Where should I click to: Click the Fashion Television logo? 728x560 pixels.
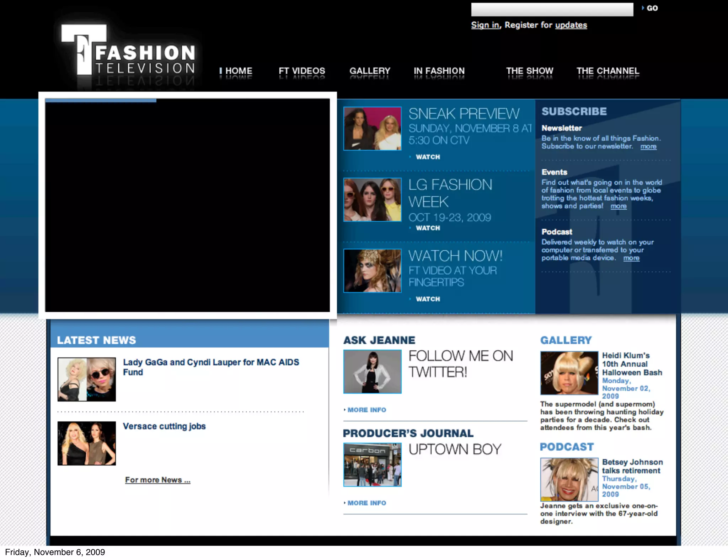pyautogui.click(x=128, y=49)
